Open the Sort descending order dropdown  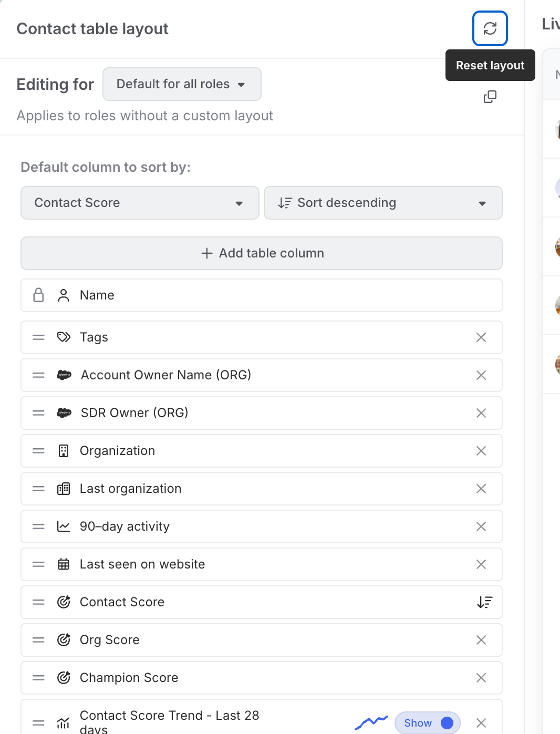click(x=382, y=203)
